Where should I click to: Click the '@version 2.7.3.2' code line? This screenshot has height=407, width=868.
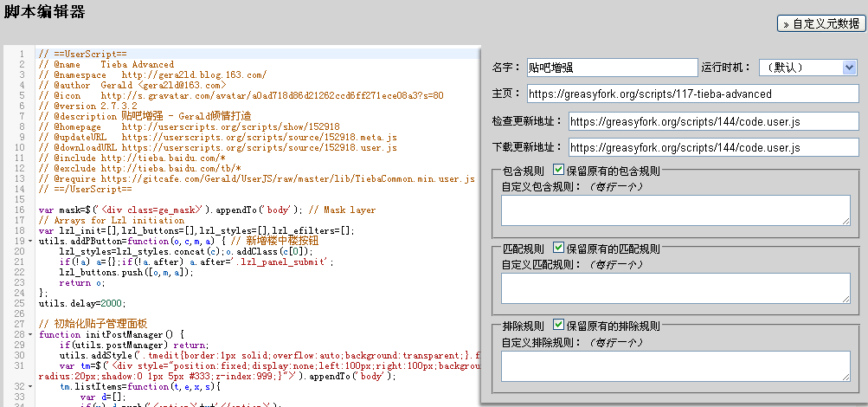(x=88, y=106)
